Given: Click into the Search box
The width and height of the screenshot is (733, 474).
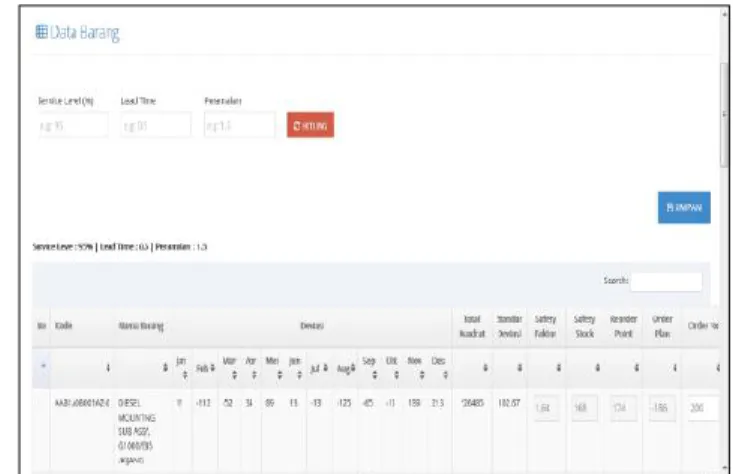Looking at the screenshot, I should click(x=666, y=282).
